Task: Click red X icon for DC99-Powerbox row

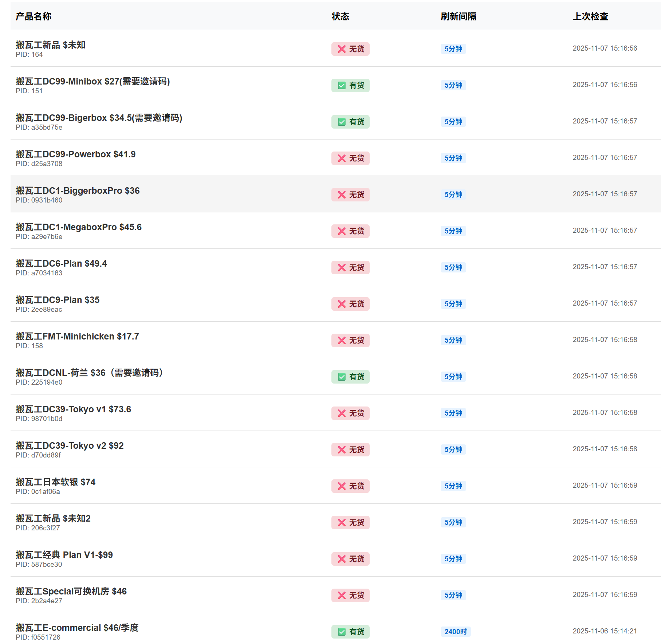Action: point(341,158)
